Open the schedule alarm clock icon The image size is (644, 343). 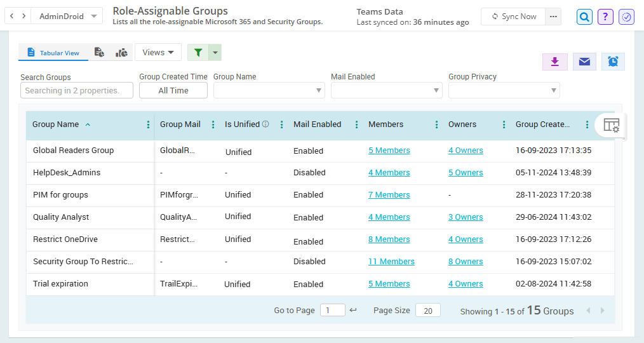pyautogui.click(x=613, y=62)
